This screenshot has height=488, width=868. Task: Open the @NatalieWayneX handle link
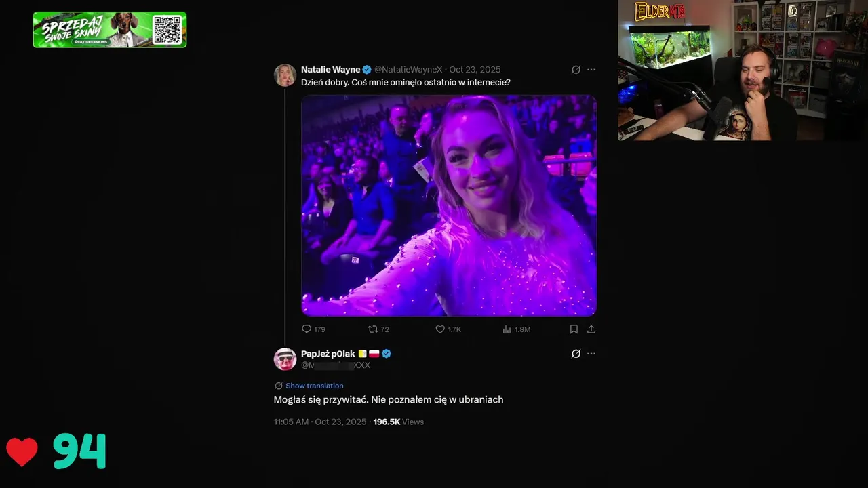pyautogui.click(x=408, y=70)
